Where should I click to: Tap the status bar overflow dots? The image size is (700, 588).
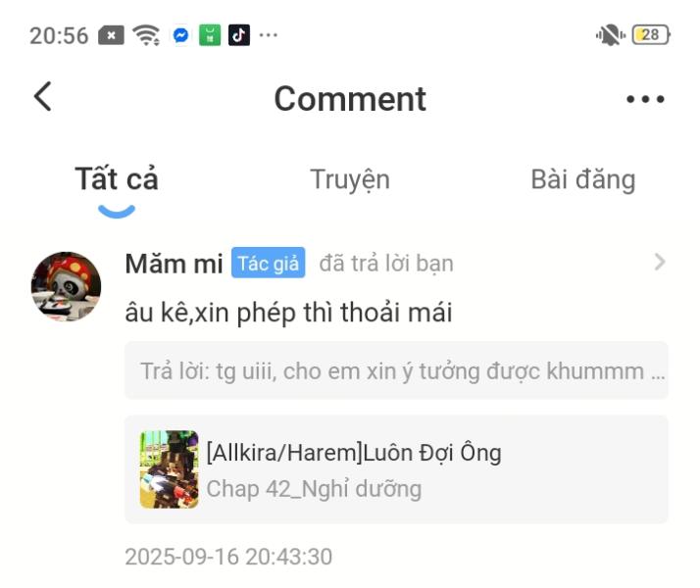pyautogui.click(x=269, y=35)
